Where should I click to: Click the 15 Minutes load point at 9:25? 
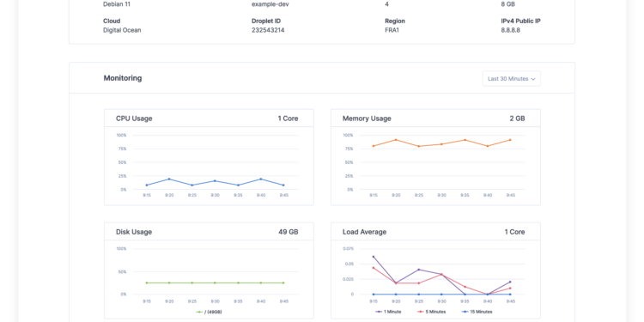[x=419, y=294]
